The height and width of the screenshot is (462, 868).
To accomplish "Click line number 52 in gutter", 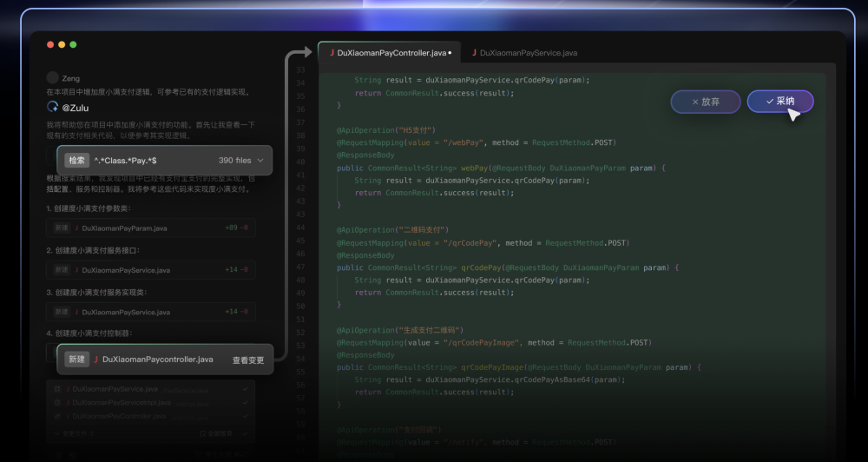I will point(300,333).
